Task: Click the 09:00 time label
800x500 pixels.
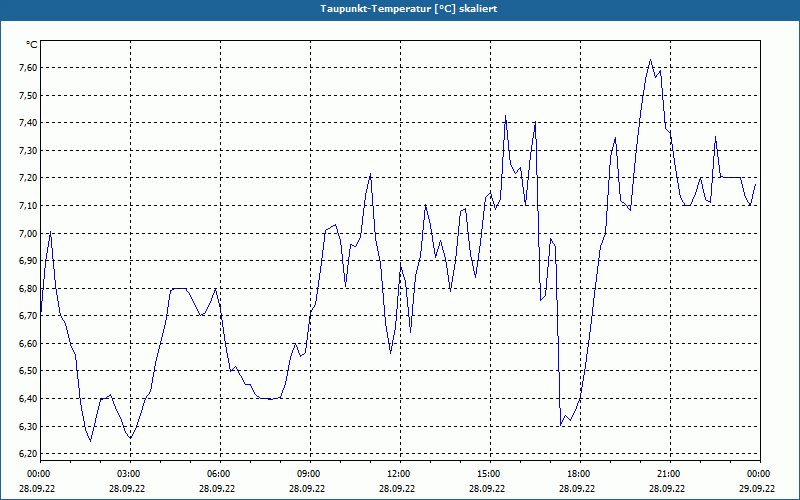Action: pyautogui.click(x=310, y=474)
